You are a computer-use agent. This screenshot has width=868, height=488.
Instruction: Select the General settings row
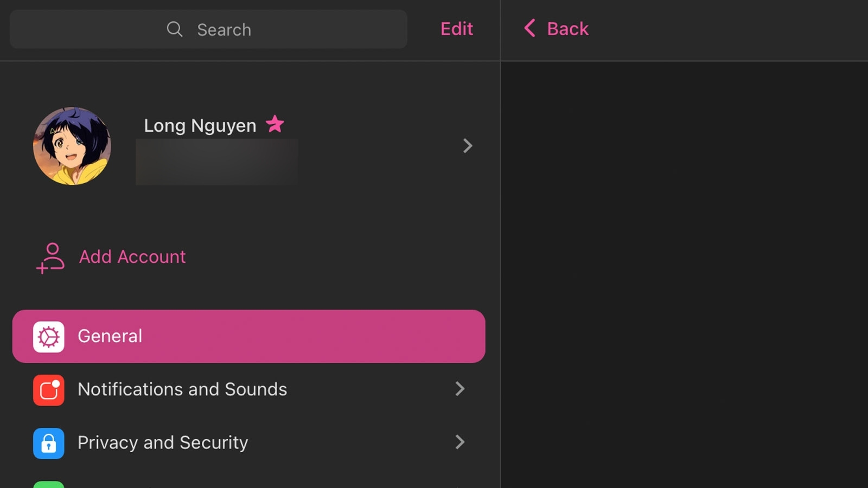[x=248, y=336]
